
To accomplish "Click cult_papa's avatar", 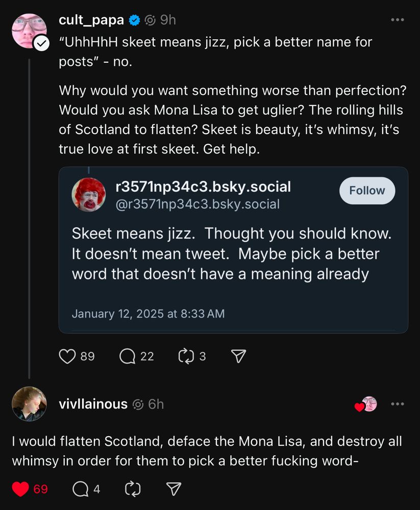I will click(29, 31).
